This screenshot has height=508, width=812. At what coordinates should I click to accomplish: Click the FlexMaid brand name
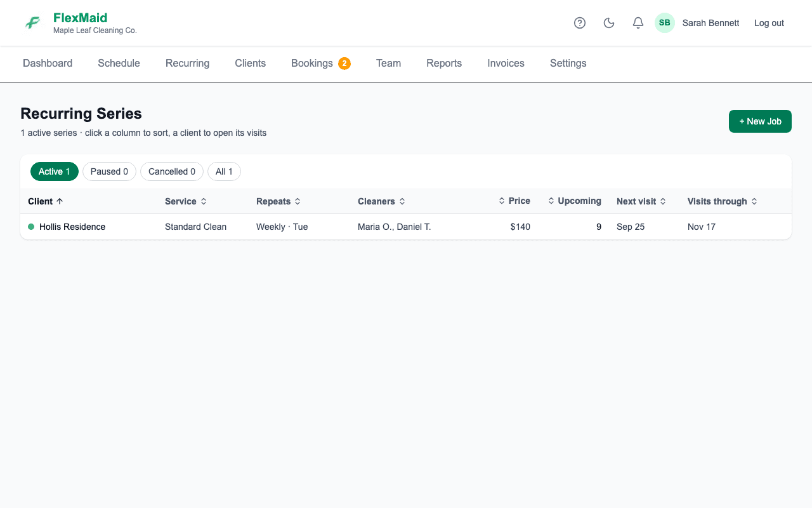pyautogui.click(x=81, y=18)
